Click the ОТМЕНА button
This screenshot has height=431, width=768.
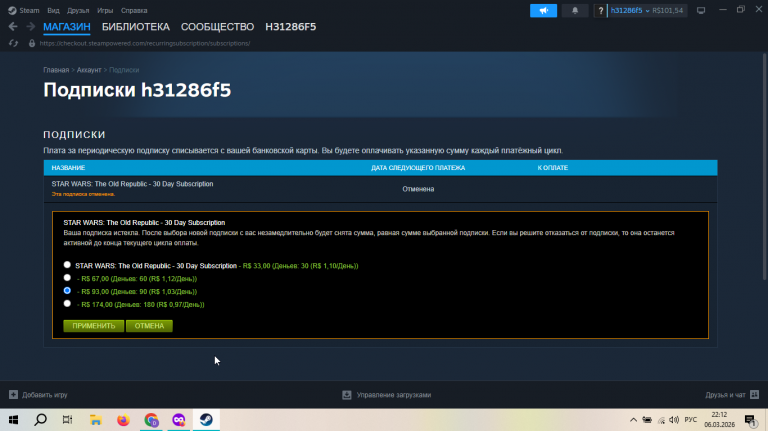[x=149, y=326]
